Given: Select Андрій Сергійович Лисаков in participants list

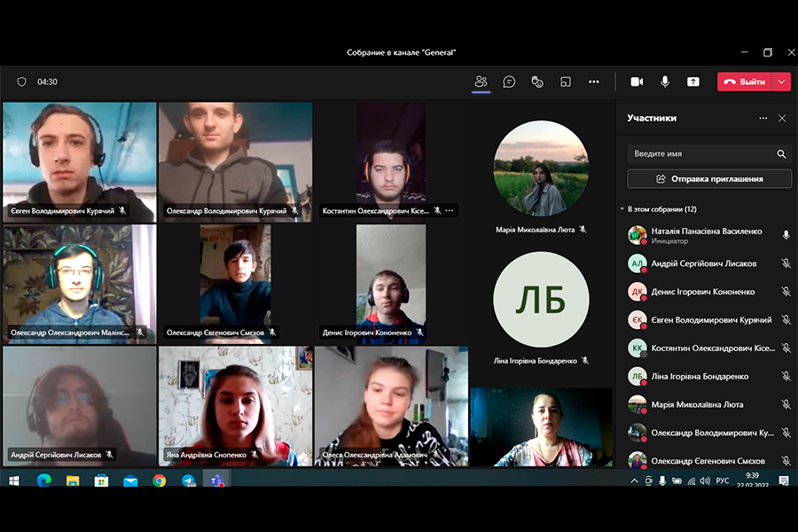Looking at the screenshot, I should pyautogui.click(x=703, y=263).
